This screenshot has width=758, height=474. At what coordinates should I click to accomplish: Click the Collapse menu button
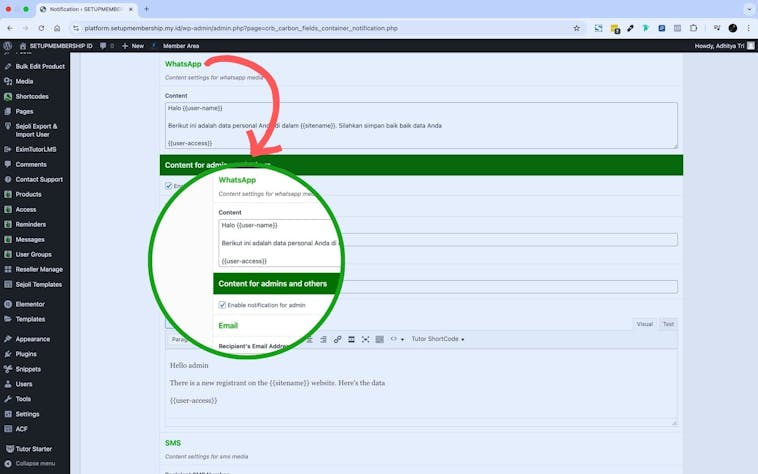34,463
